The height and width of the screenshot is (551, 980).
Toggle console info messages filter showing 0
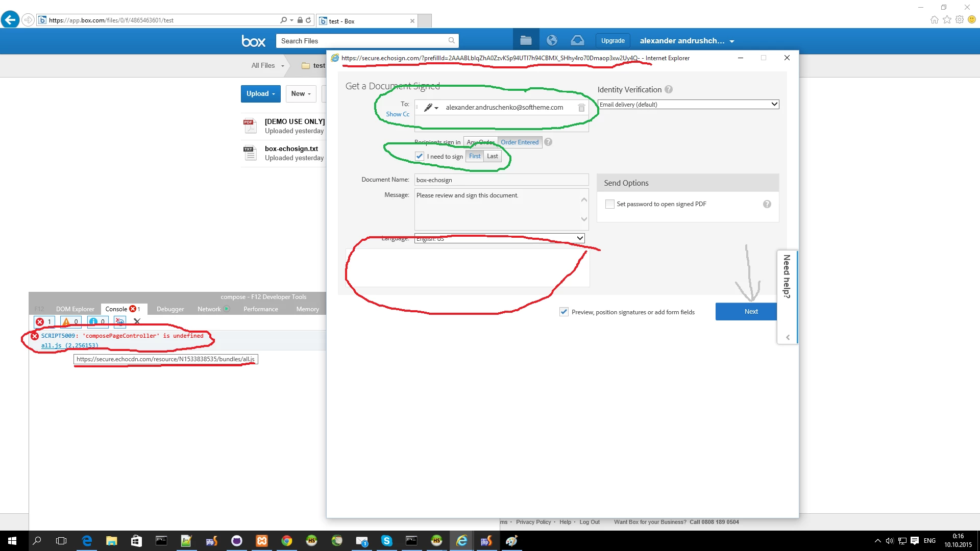pos(98,321)
